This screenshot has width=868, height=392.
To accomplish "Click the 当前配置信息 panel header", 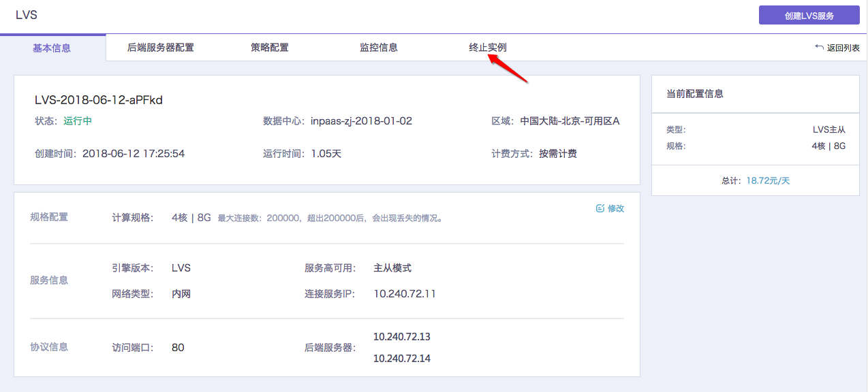I will click(x=695, y=94).
